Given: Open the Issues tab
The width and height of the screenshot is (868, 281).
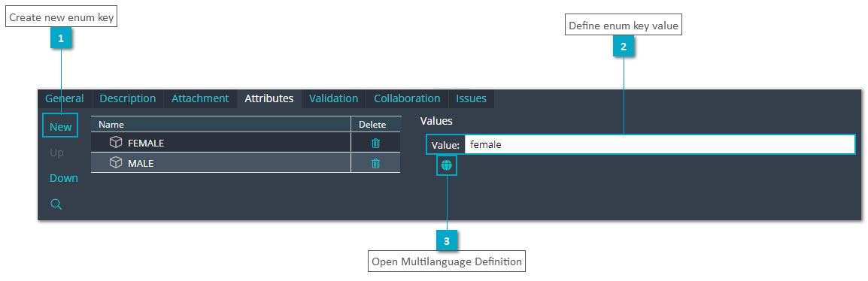Looking at the screenshot, I should coord(471,98).
